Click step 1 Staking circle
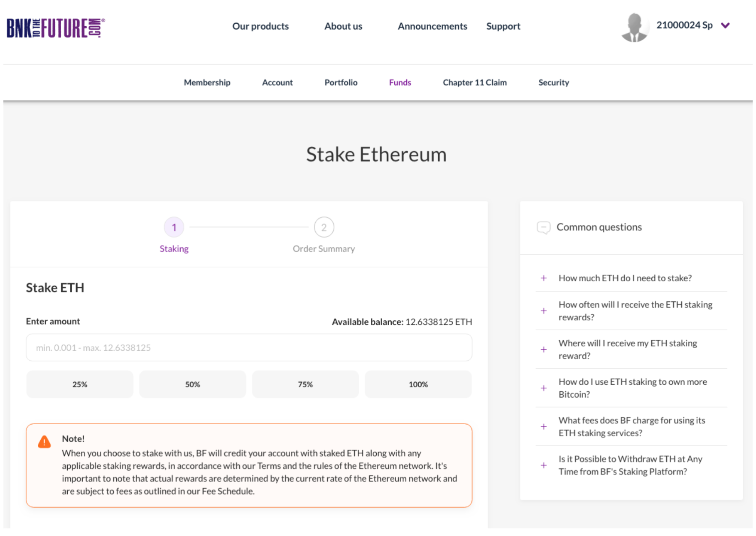Image resolution: width=756 pixels, height=536 pixels. (x=174, y=227)
